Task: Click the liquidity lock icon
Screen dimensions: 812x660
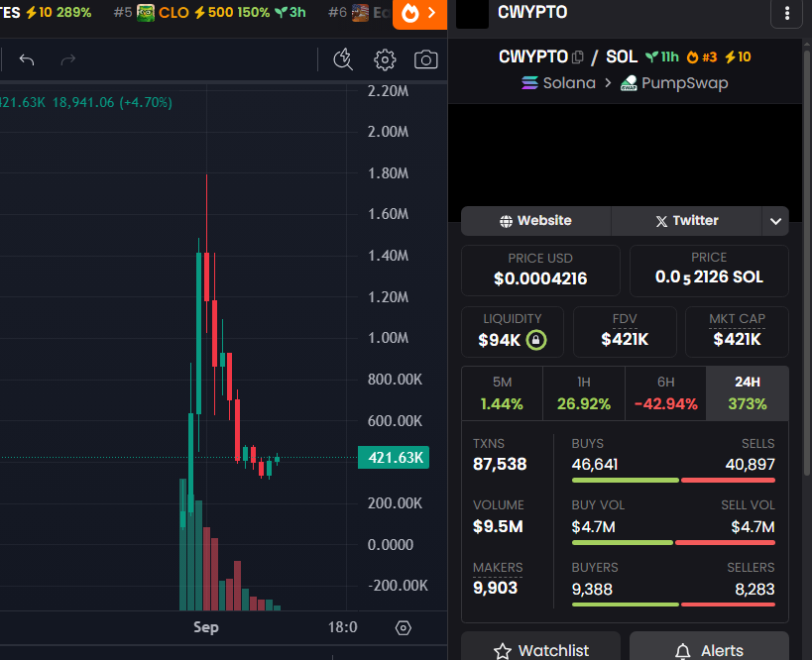Action: coord(536,340)
